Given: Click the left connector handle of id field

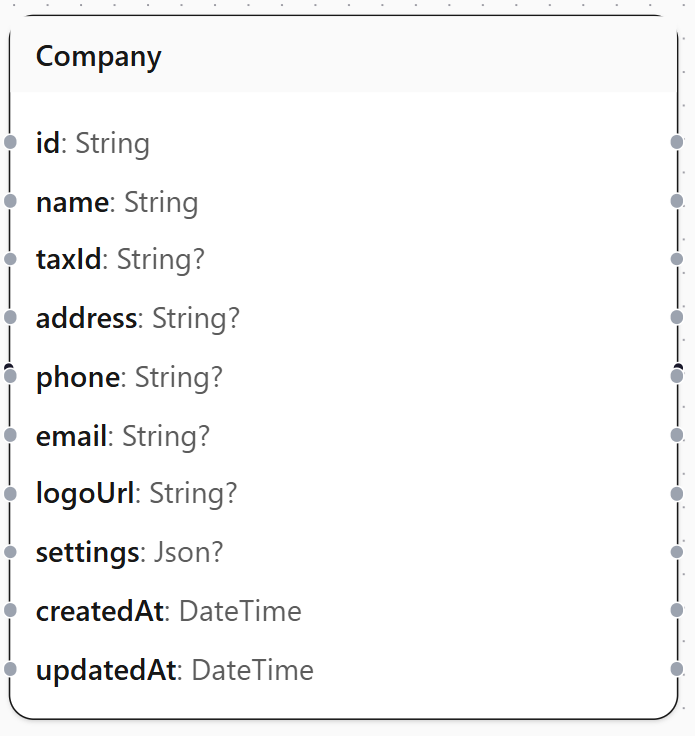Looking at the screenshot, I should click(10, 142).
